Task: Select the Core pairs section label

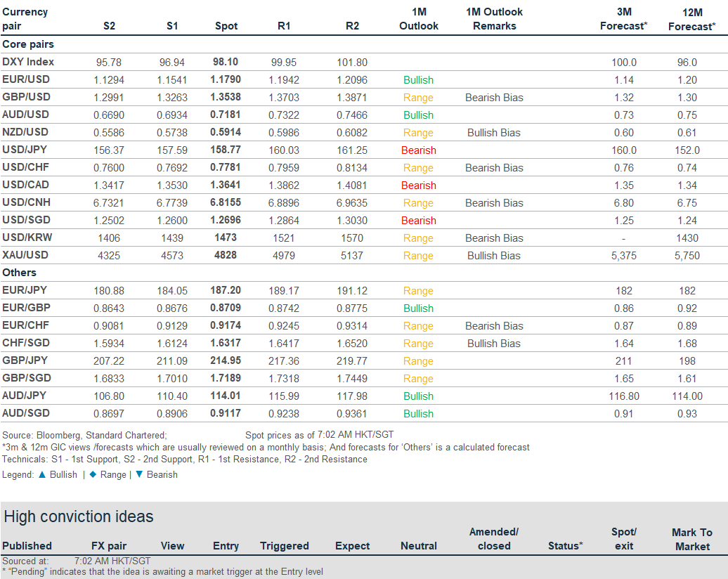Action: point(28,44)
